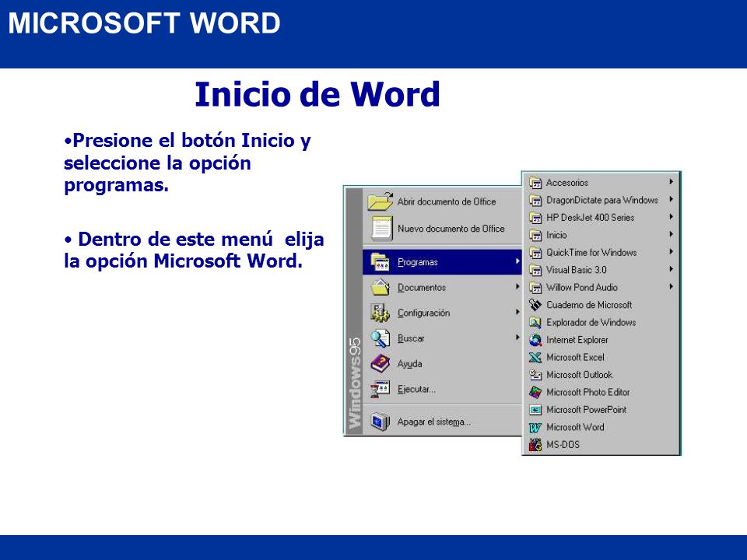Open Internet Explorer label in programs list

(577, 340)
